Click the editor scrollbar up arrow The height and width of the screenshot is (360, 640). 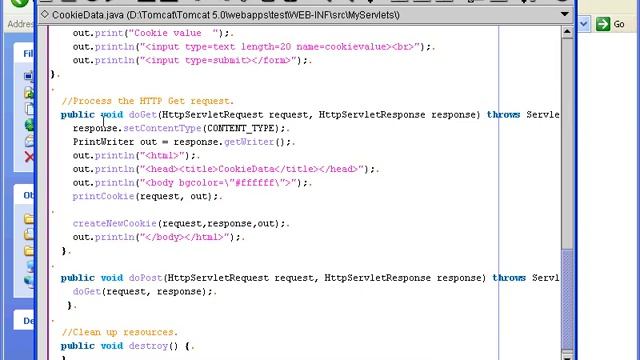click(567, 32)
